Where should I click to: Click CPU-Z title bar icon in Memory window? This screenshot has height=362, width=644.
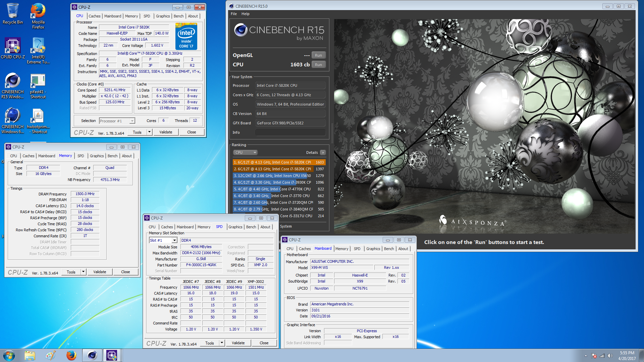tap(8, 147)
